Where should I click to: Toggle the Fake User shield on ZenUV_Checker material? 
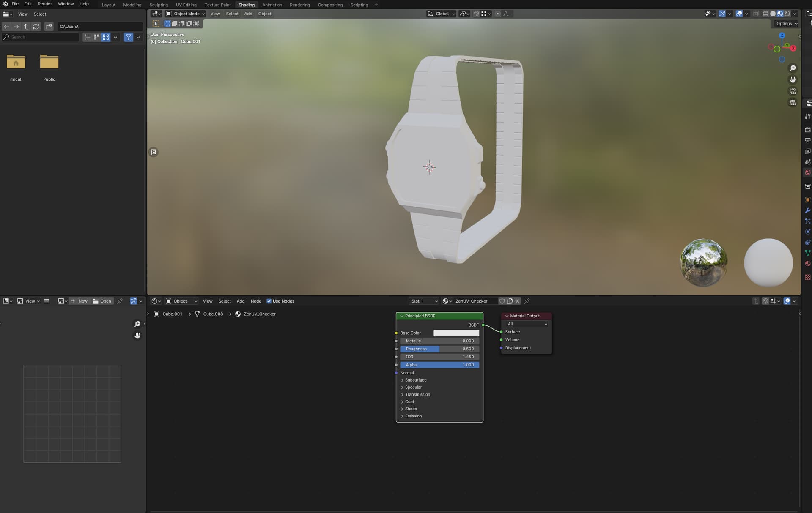502,301
